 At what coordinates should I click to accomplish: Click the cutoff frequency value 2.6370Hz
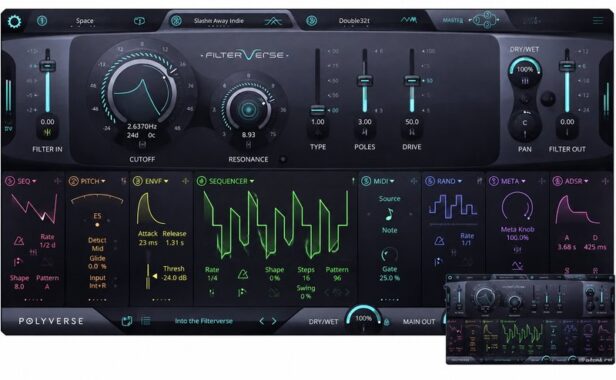(142, 127)
